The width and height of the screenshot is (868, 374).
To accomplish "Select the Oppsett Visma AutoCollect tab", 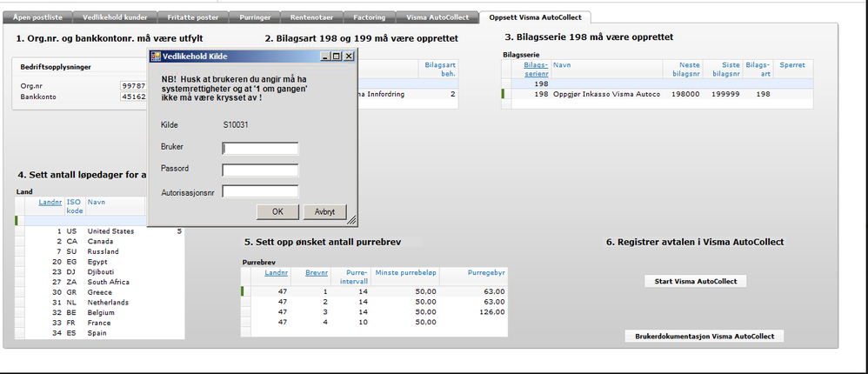I will coord(535,17).
